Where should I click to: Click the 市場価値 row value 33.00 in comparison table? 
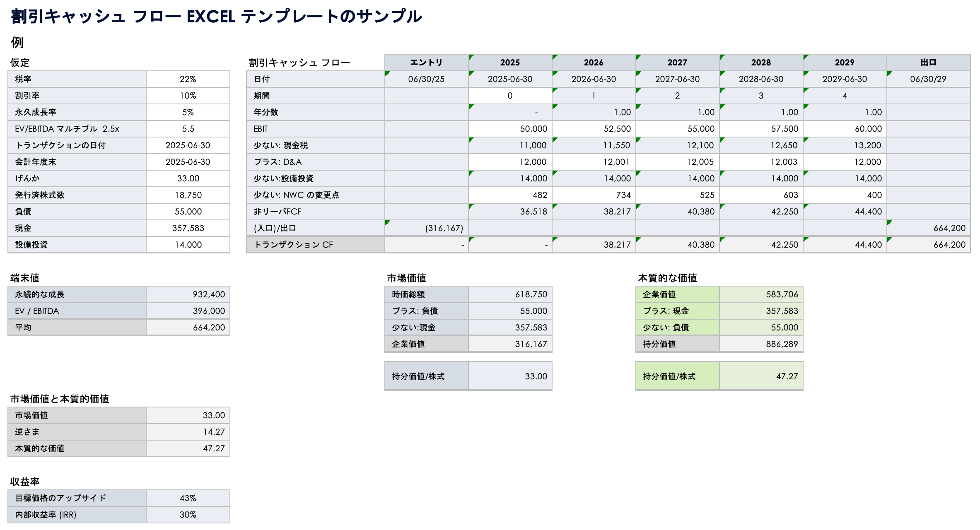click(x=188, y=415)
